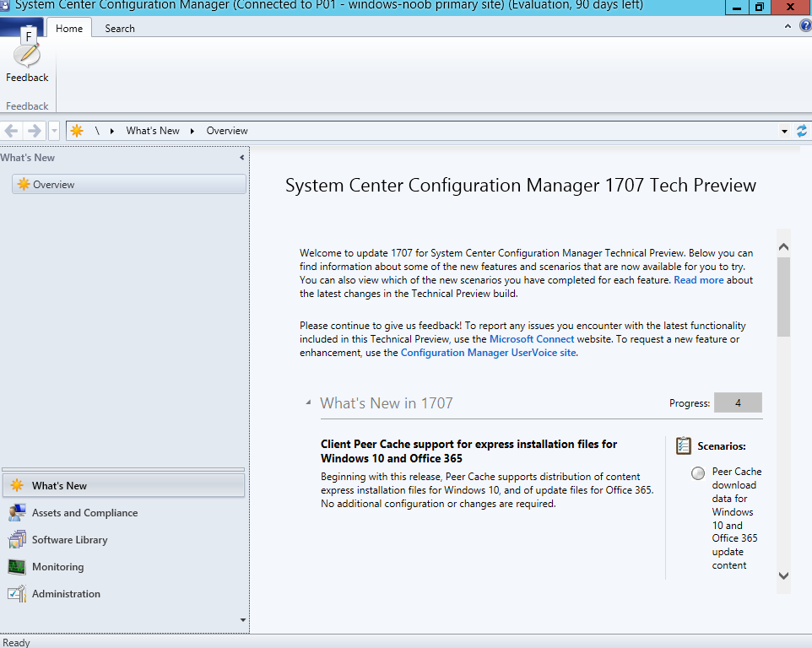The width and height of the screenshot is (812, 648).
Task: Expand the breadcrumb arrow after What's New
Action: click(192, 131)
